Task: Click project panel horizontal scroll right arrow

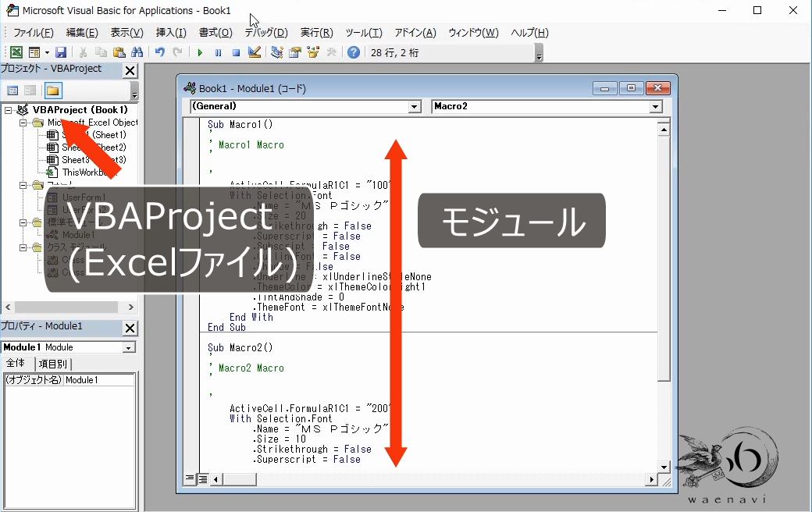Action: coord(130,307)
